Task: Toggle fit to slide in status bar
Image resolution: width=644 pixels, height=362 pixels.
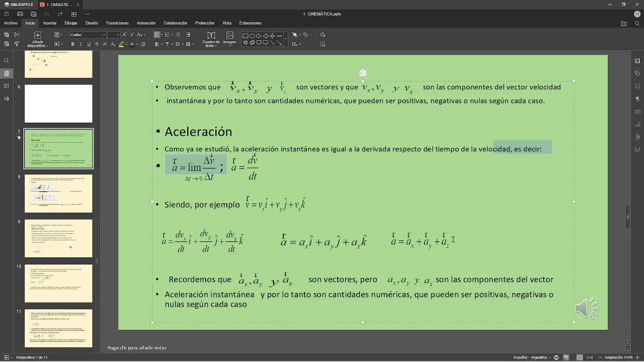Action: (x=580, y=357)
